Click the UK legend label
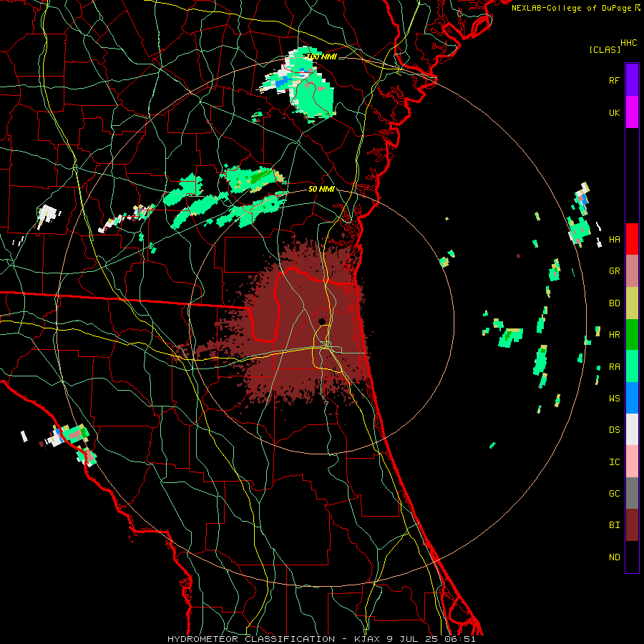644x644 pixels. 614,112
